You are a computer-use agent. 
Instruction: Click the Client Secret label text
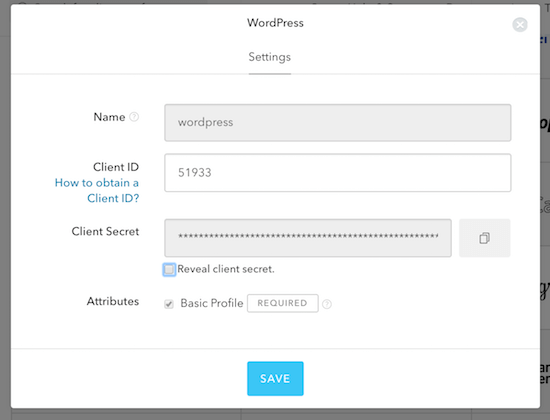click(105, 232)
